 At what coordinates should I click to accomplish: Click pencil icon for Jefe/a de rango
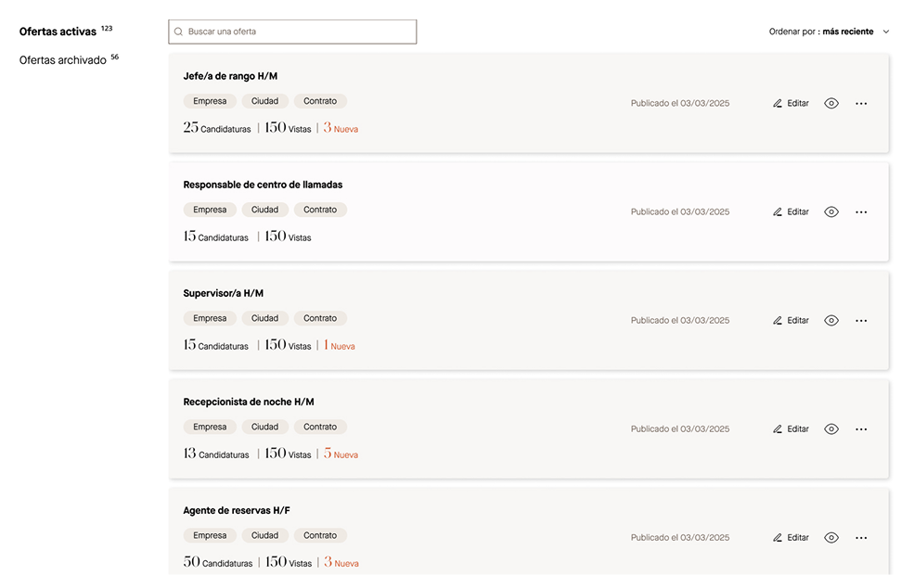(x=778, y=104)
